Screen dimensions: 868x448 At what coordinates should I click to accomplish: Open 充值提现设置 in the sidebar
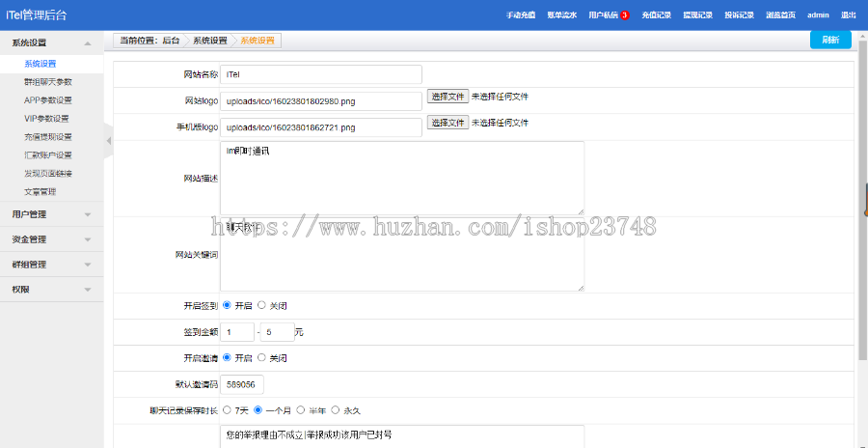pyautogui.click(x=47, y=137)
